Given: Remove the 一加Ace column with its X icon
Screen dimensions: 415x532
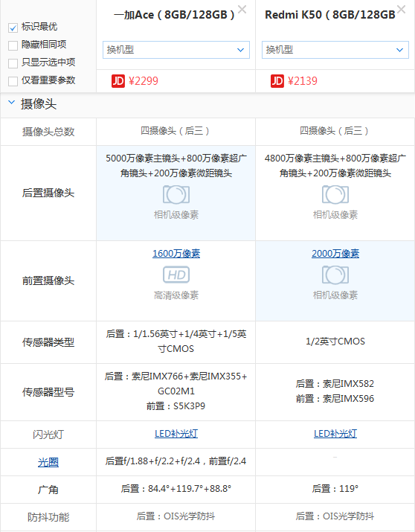Looking at the screenshot, I should (x=242, y=9).
